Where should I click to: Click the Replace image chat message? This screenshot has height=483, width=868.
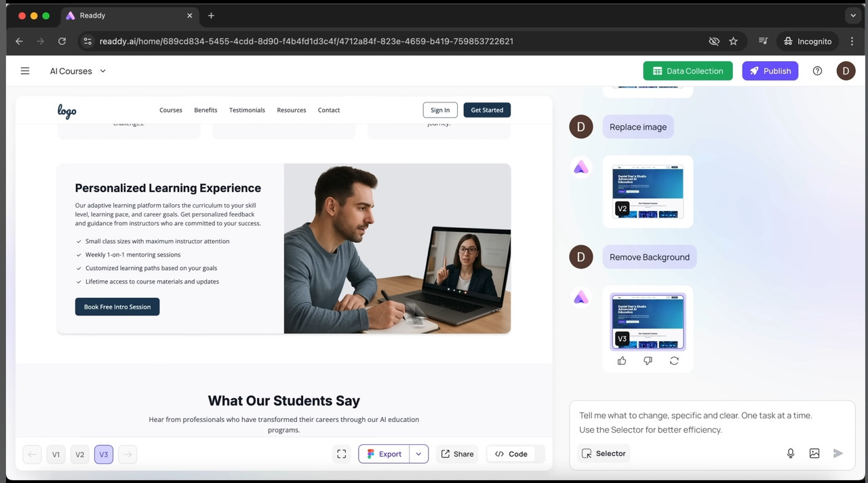(638, 127)
